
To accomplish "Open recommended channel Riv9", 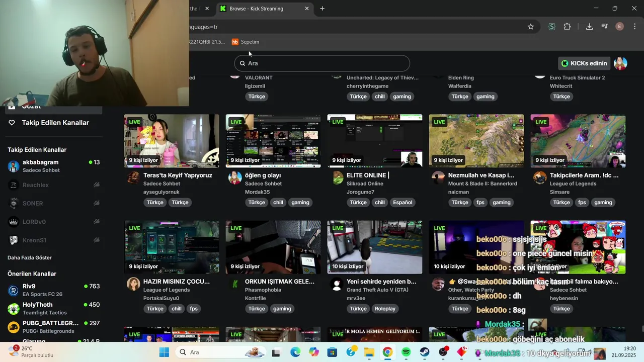I will (54, 290).
